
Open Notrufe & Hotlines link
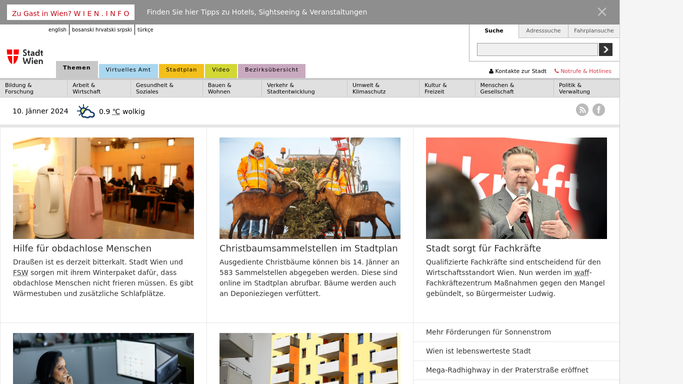point(583,71)
